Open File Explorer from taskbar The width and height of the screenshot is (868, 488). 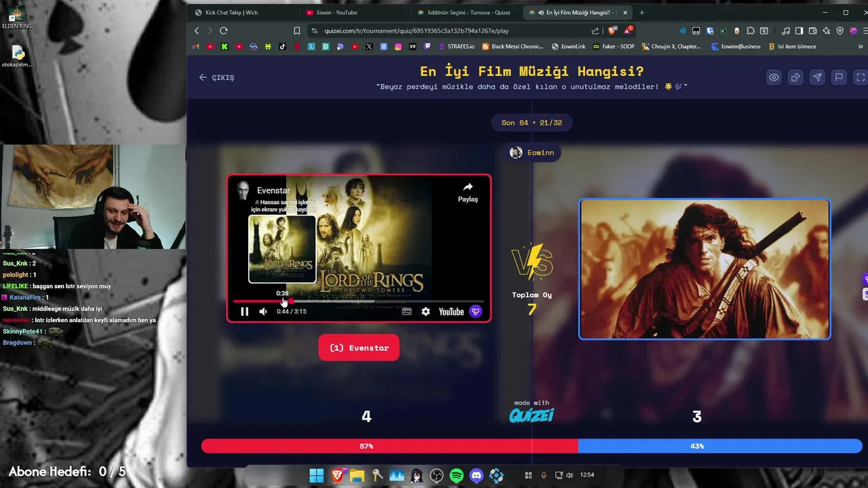pyautogui.click(x=357, y=476)
